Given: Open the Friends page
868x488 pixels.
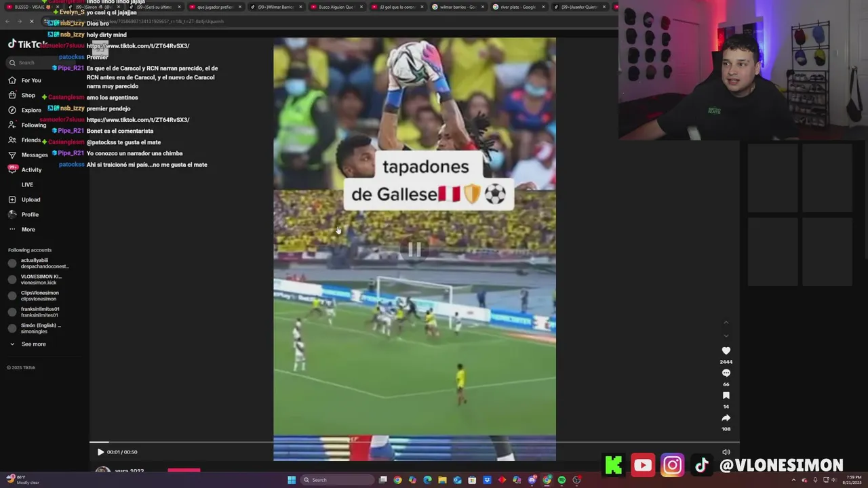Looking at the screenshot, I should (x=25, y=140).
